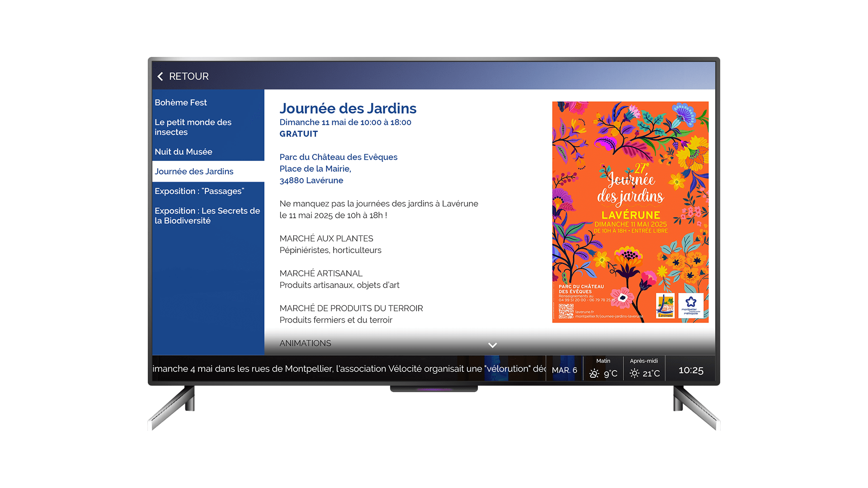Select Le petit monde des insectes
The height and width of the screenshot is (488, 868).
(x=208, y=127)
